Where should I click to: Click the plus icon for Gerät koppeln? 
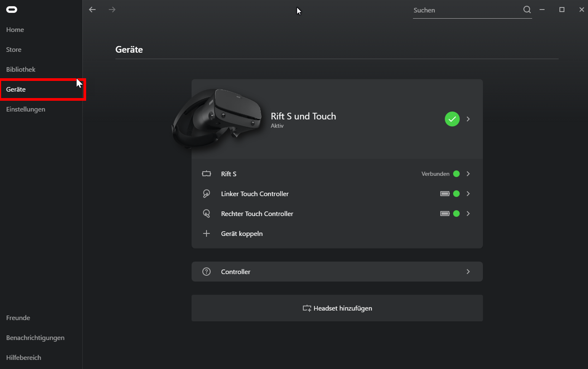pos(206,233)
